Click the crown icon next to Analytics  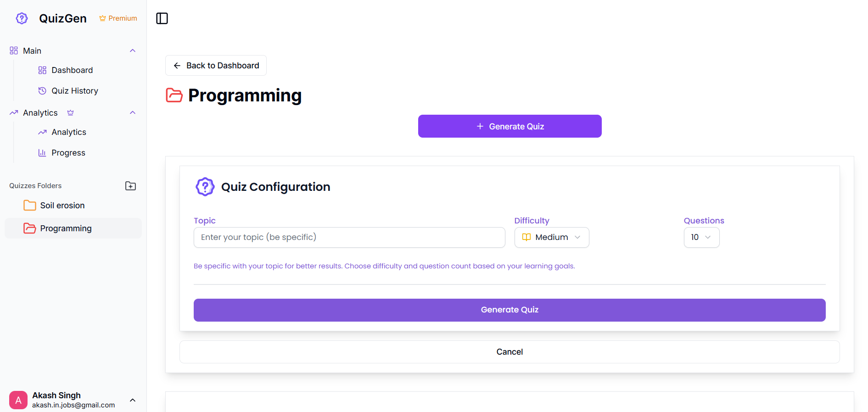pos(70,113)
